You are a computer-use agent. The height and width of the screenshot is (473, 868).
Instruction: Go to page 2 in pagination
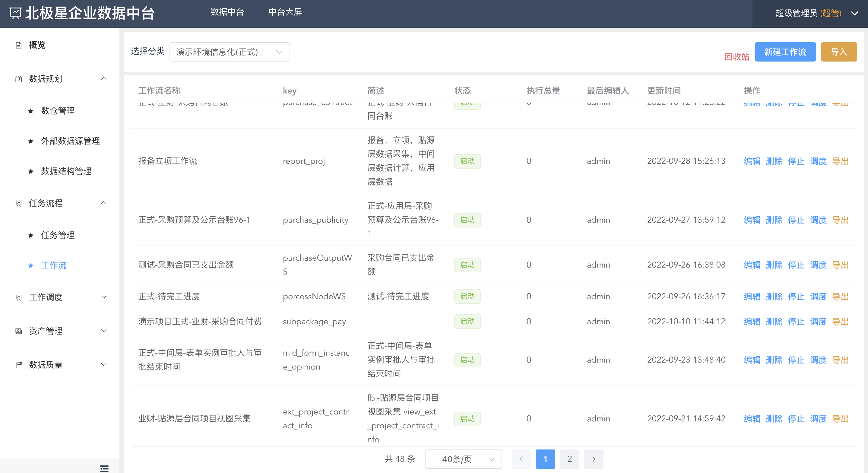coord(569,459)
